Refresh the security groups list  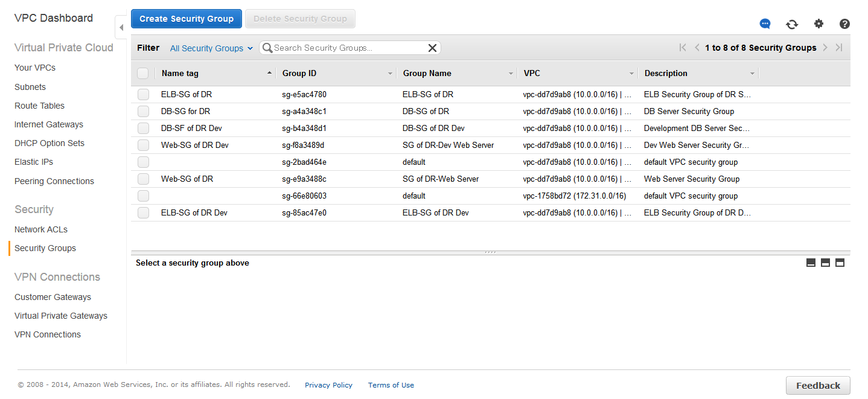tap(792, 24)
